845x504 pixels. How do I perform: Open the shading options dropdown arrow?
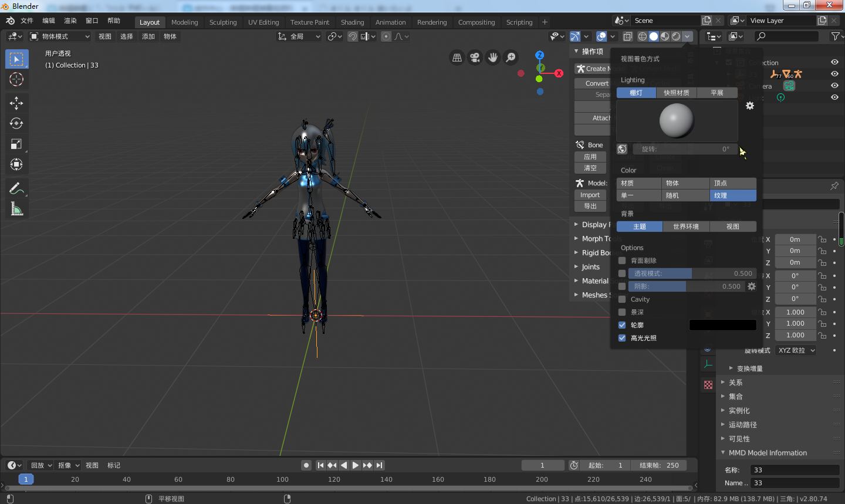pos(687,36)
